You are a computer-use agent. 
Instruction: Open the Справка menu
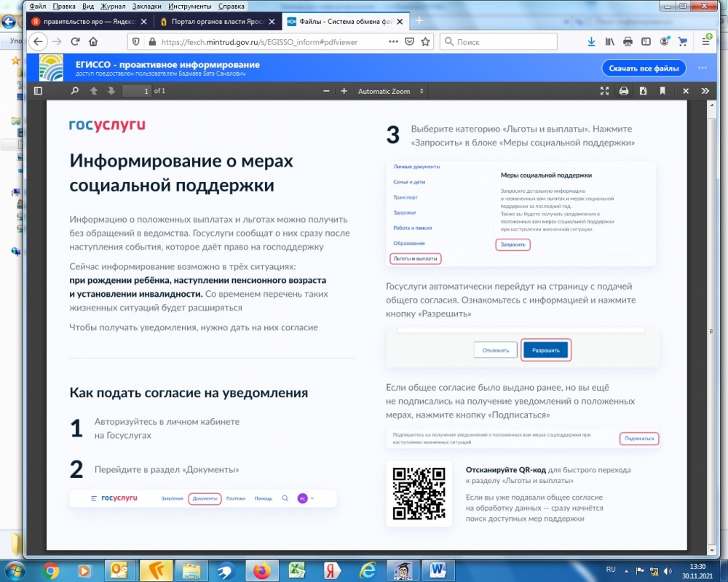click(232, 6)
